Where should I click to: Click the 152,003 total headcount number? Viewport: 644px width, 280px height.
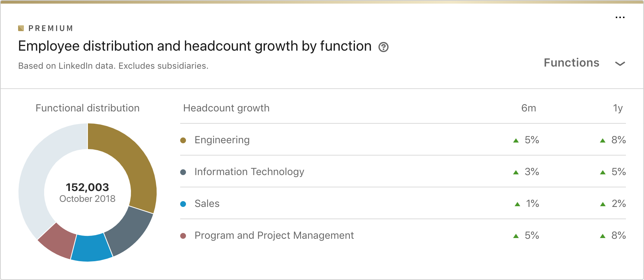pyautogui.click(x=88, y=187)
